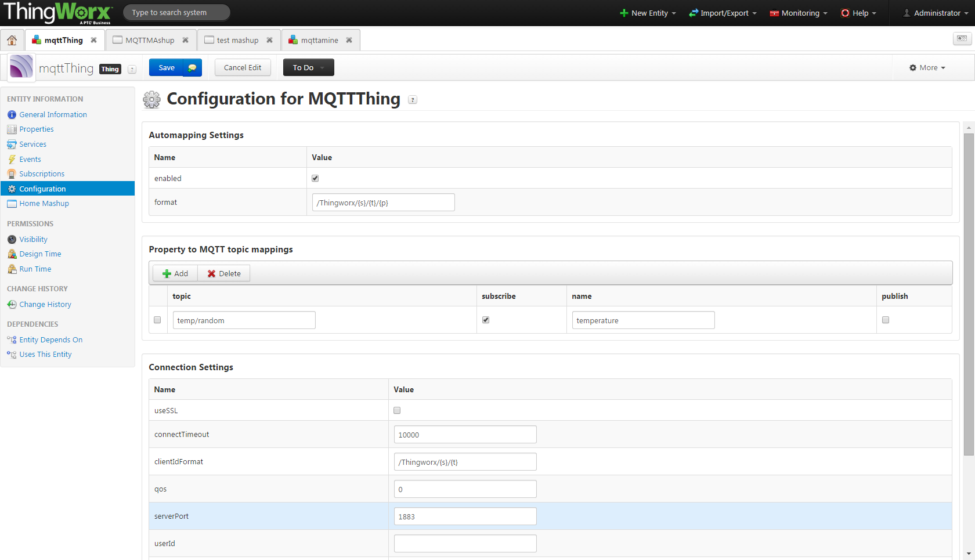Close the MQTTMAshup tab
Viewport: 975px width, 560px height.
point(185,40)
